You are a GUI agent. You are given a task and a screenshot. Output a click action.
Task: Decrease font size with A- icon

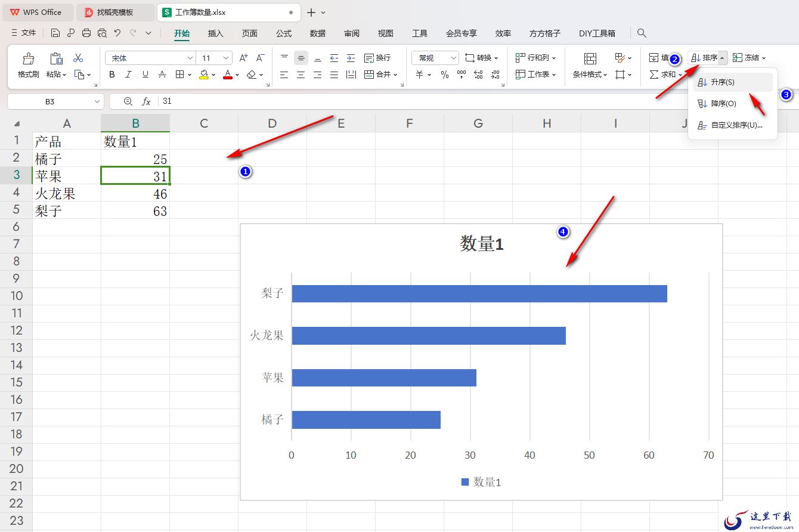tap(260, 58)
